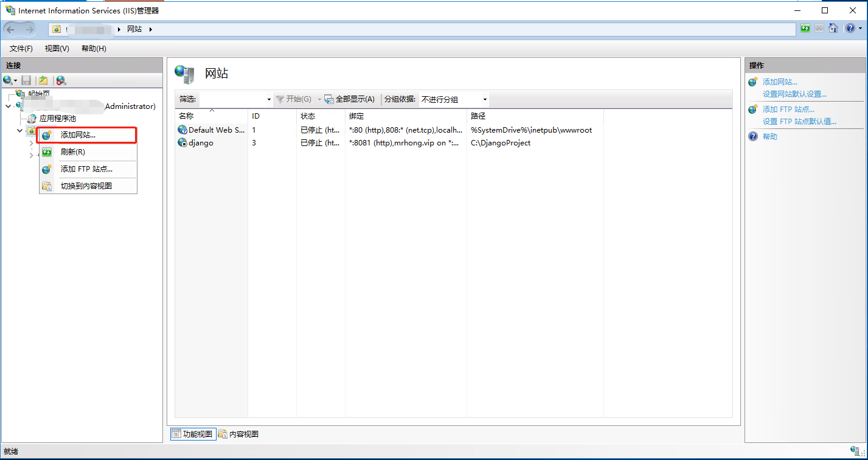Click the globe icon beside 添加网站... in 操作 pane
The height and width of the screenshot is (460, 868).
pos(753,82)
